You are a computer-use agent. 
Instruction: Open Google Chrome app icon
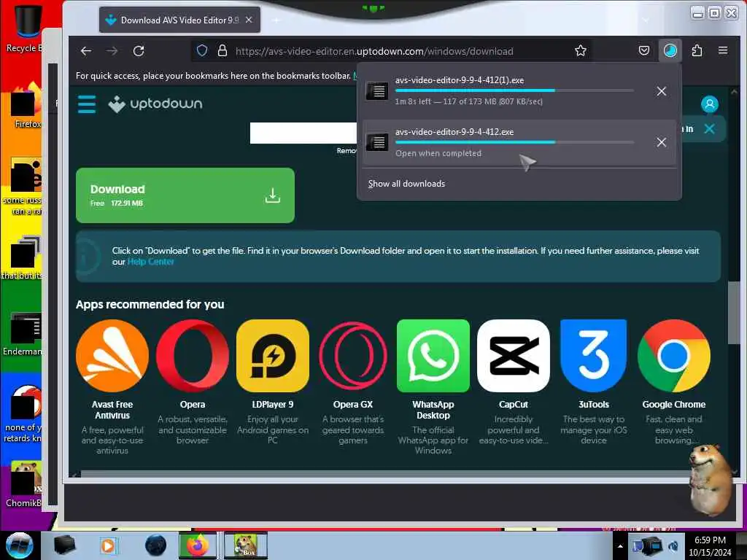(673, 356)
